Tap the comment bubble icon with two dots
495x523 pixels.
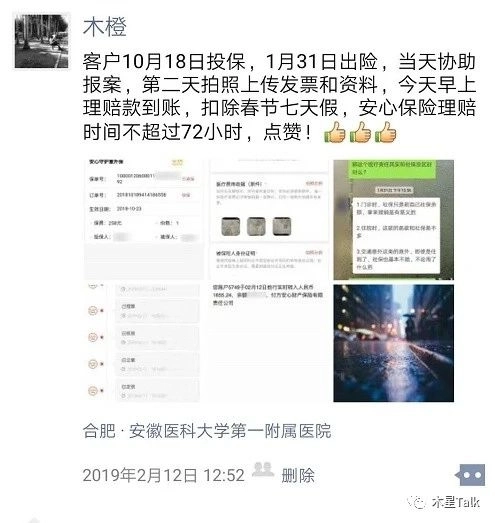tap(470, 475)
